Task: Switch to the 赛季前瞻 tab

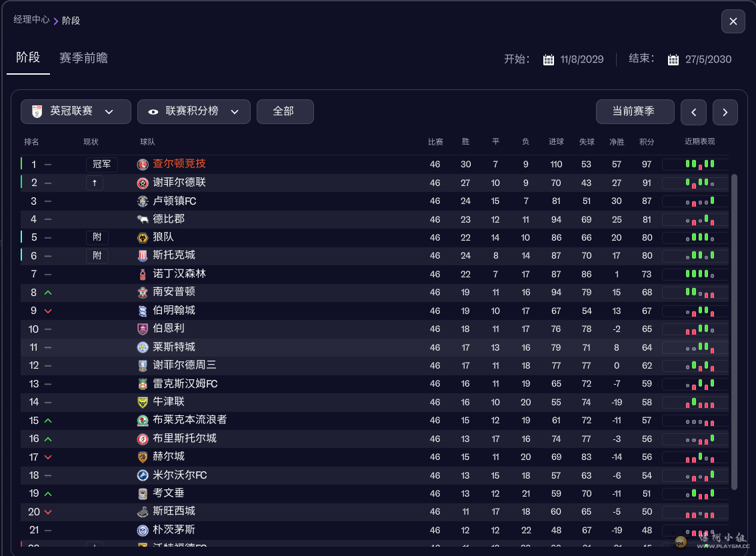Action: [83, 58]
